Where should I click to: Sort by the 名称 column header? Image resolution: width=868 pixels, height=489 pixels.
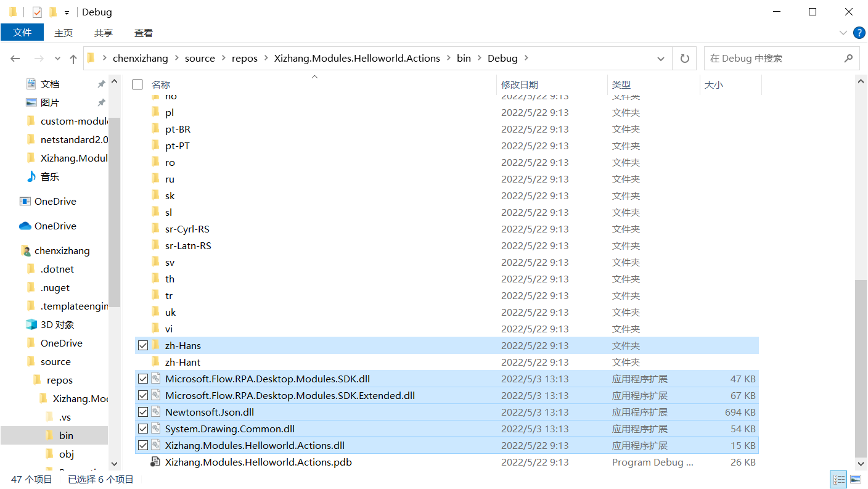(161, 84)
